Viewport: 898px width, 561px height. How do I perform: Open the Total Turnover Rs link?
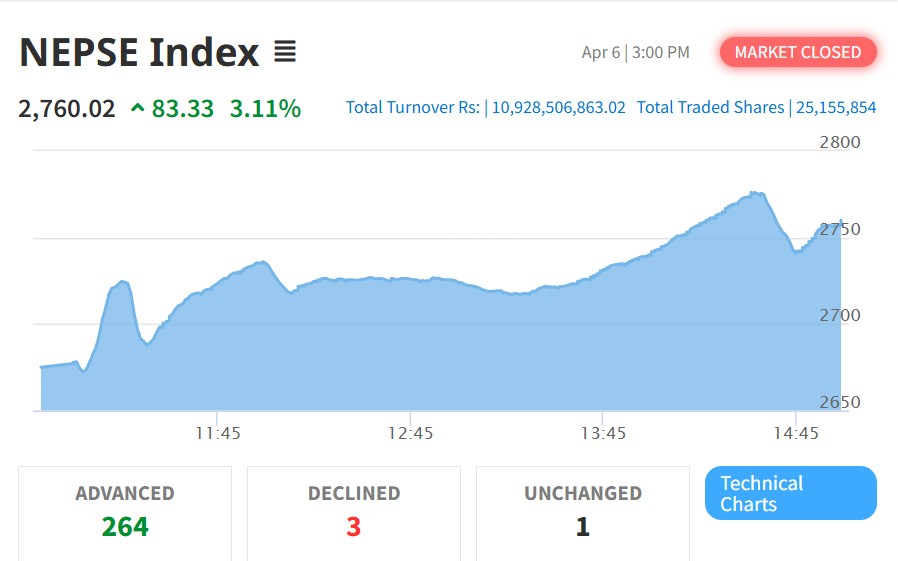coord(486,107)
